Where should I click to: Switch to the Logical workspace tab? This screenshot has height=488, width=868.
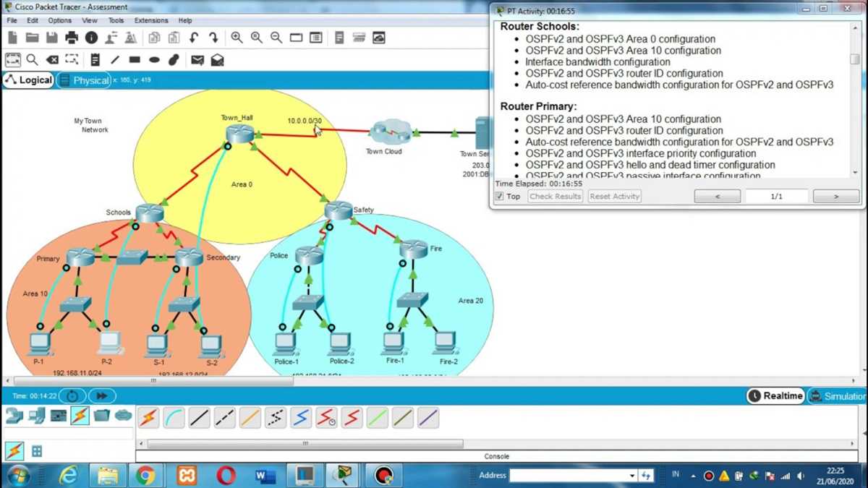28,80
